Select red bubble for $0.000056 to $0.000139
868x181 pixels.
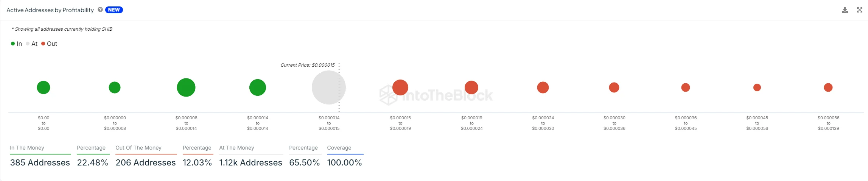pos(828,87)
